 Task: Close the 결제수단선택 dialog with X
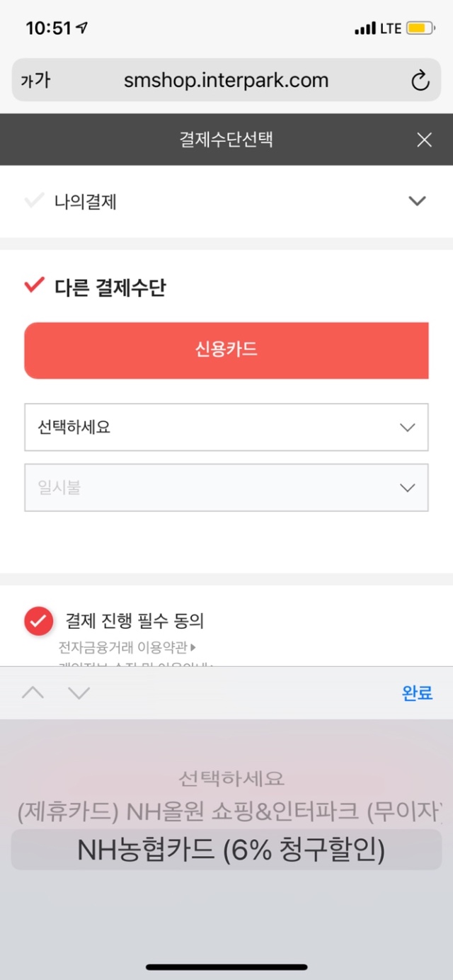click(x=424, y=139)
